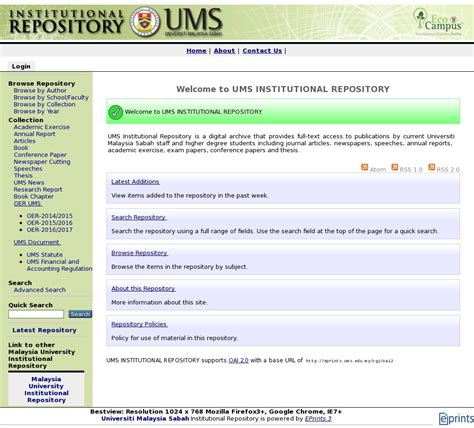
Task: Click the UMS university crest logo
Action: [x=145, y=22]
